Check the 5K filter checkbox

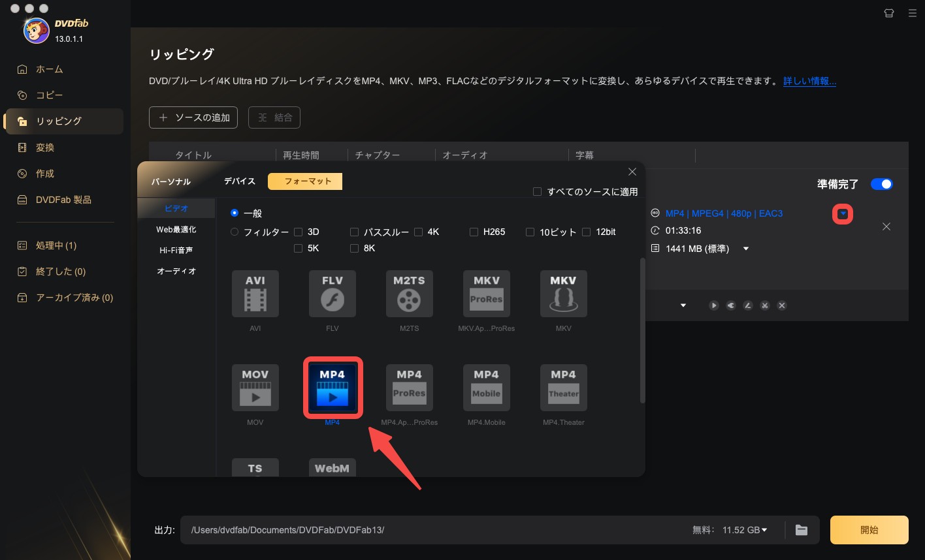pyautogui.click(x=298, y=249)
